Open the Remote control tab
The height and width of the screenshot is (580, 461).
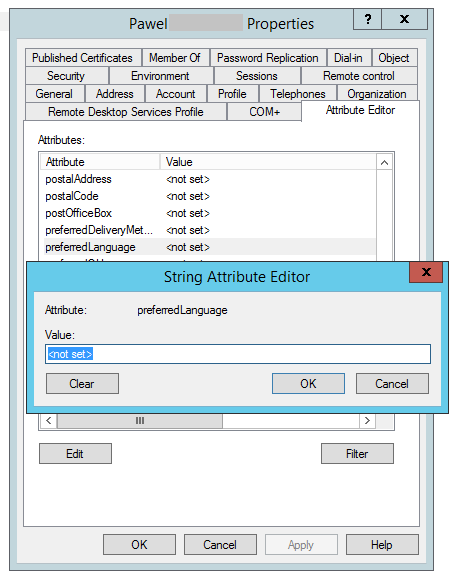[x=359, y=76]
